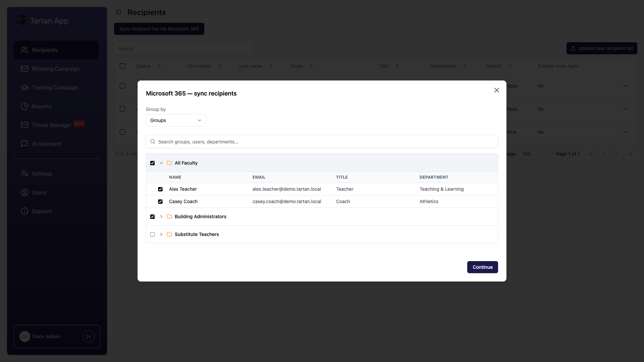
Task: Click the Settings user-gear icon
Action: [x=24, y=174]
